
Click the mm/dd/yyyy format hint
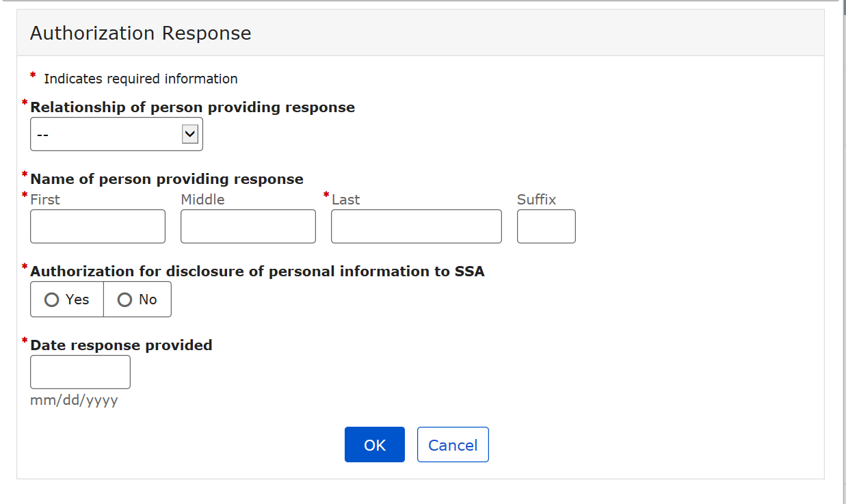point(74,401)
